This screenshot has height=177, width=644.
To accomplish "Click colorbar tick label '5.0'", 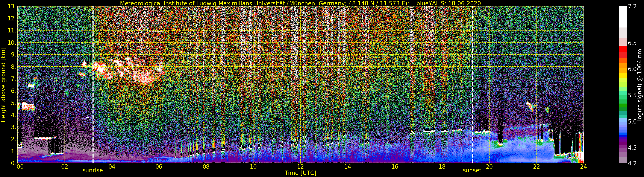I will point(632,121).
